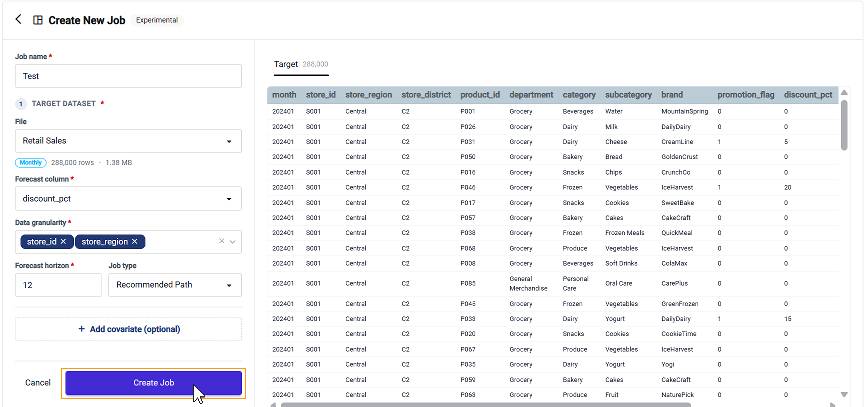Expand the Data granularity dropdown chevron
868x407 pixels.
233,241
